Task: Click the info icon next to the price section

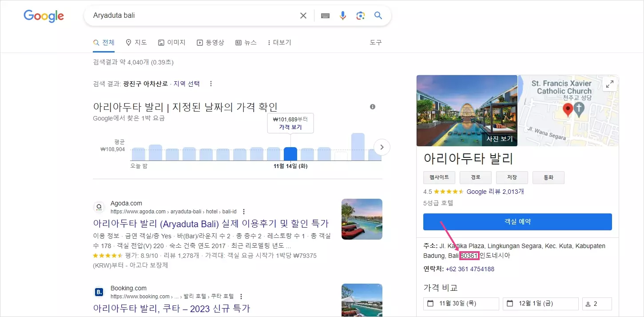Action: 373,107
